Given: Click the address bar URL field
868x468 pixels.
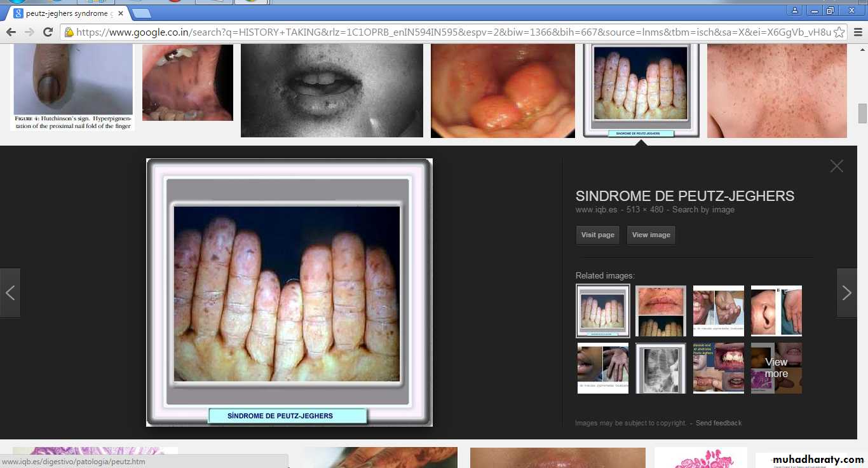Looking at the screenshot, I should [x=445, y=32].
